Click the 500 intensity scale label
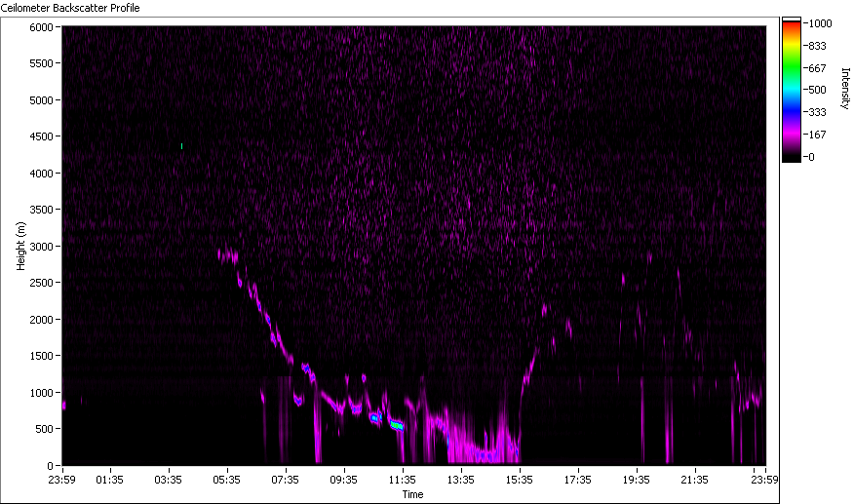The image size is (854, 504). pos(817,90)
